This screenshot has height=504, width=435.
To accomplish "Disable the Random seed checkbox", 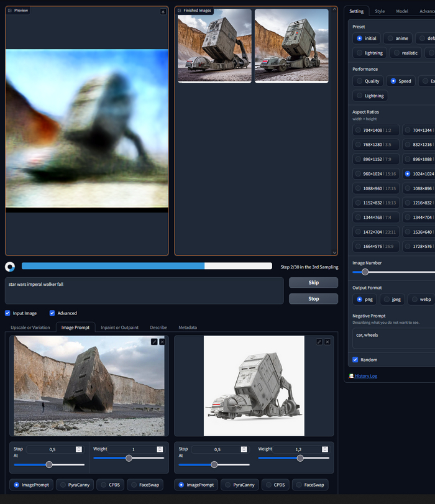I will (355, 360).
